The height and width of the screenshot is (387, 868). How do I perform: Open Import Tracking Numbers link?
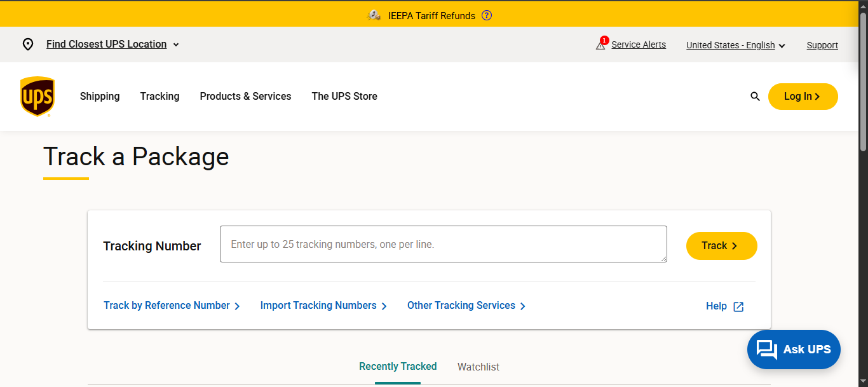coord(323,306)
